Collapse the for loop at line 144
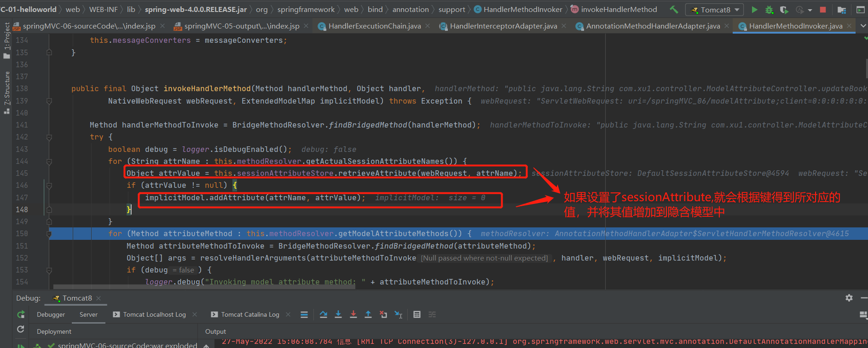Image resolution: width=868 pixels, height=348 pixels. pos(49,161)
